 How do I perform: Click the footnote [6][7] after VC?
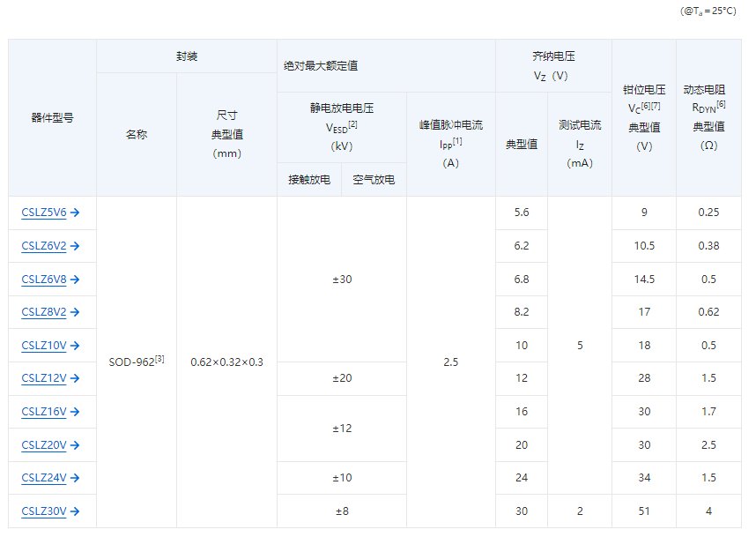pyautogui.click(x=651, y=106)
